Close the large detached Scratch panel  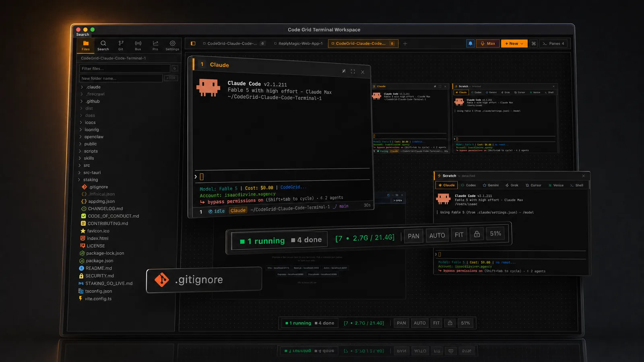point(583,176)
